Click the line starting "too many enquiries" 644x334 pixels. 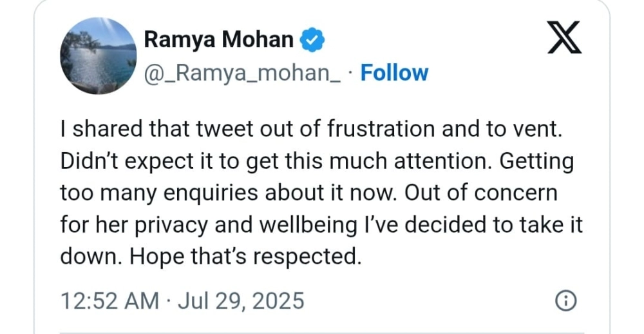(308, 192)
